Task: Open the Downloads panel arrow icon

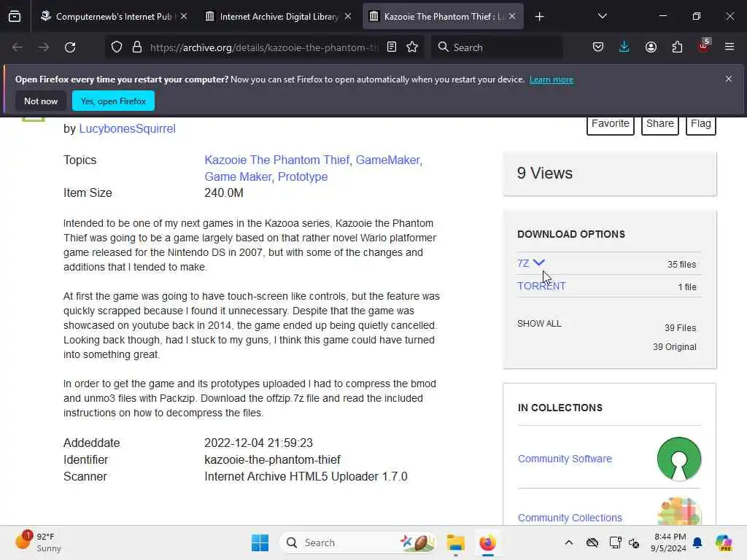Action: click(x=624, y=47)
